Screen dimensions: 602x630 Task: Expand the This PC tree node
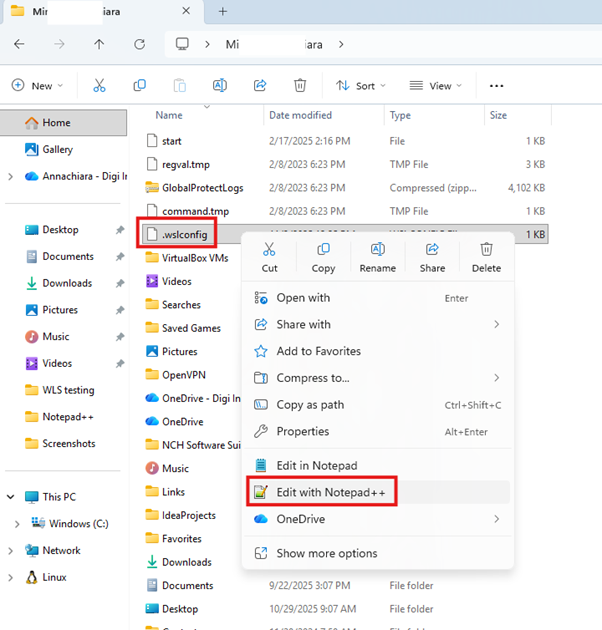point(11,497)
